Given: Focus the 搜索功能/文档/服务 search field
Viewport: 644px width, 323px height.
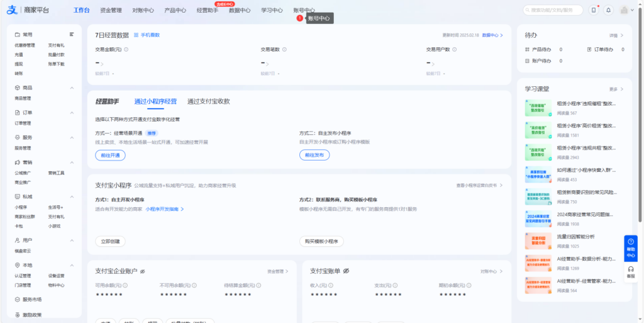Looking at the screenshot, I should pos(553,10).
